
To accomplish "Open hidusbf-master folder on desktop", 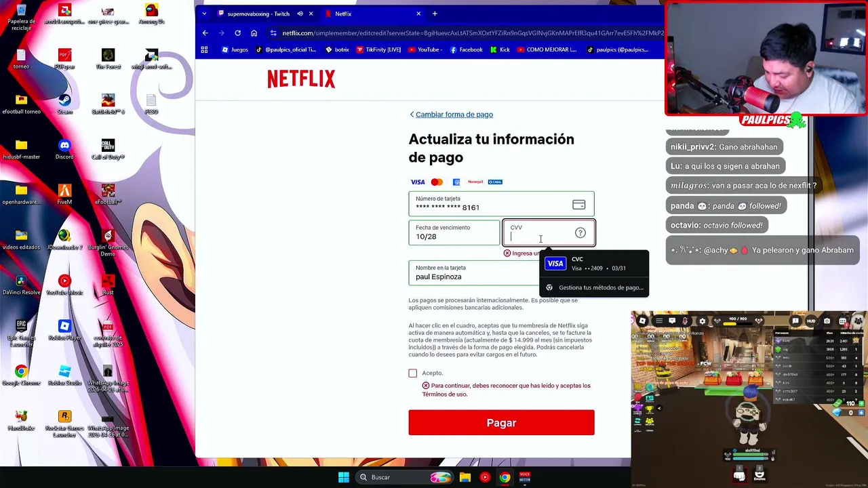I will click(21, 149).
